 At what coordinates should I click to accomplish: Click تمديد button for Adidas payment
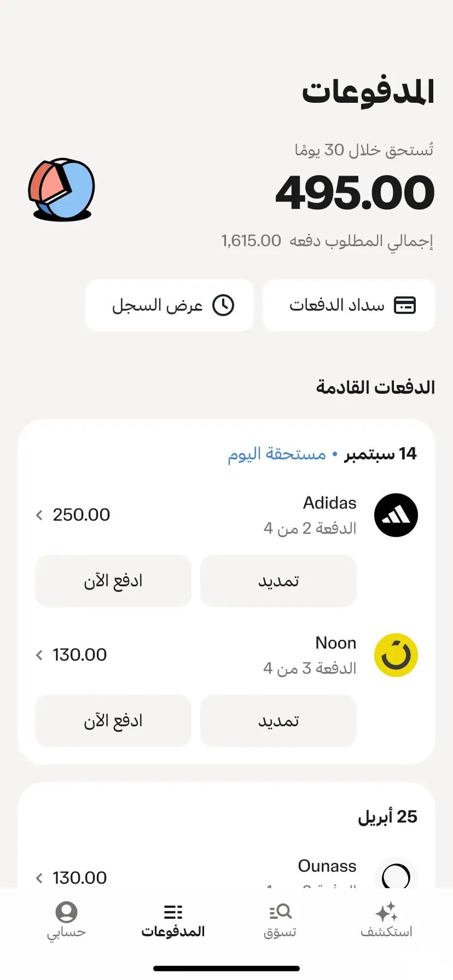(x=278, y=581)
